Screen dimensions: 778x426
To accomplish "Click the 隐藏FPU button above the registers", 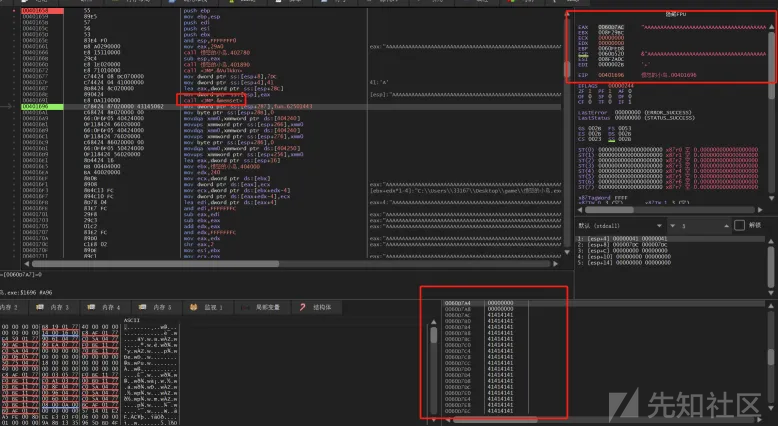I will 675,14.
